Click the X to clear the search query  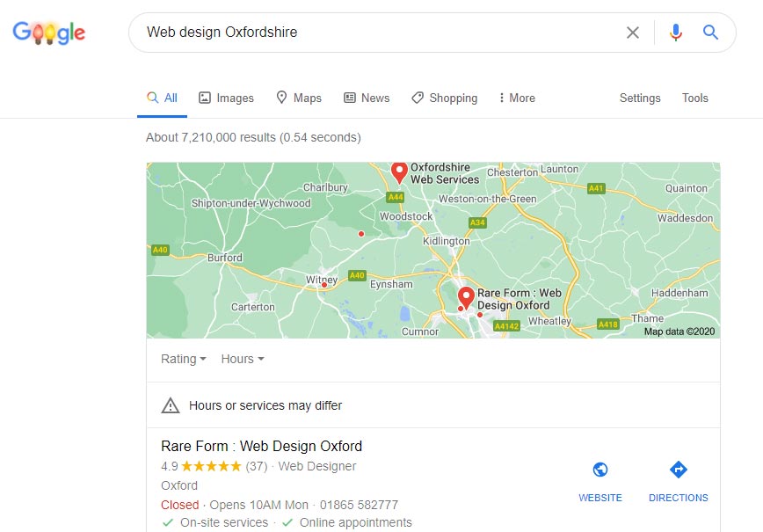coord(632,32)
